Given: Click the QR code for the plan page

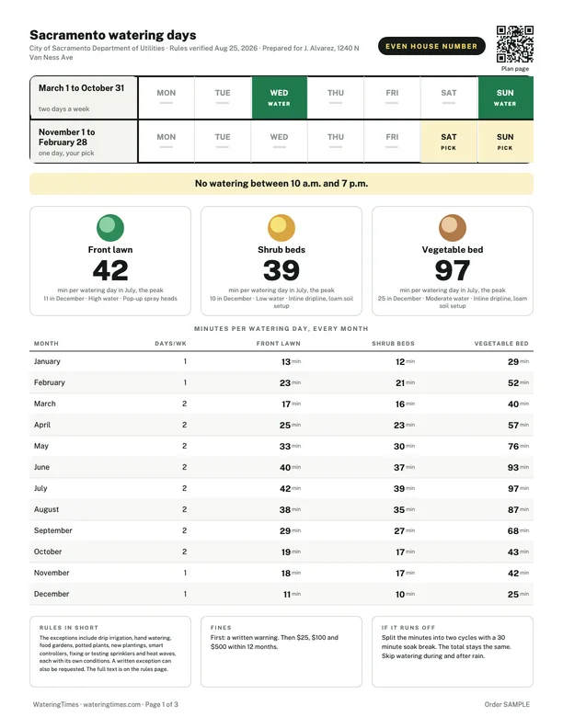Looking at the screenshot, I should point(514,44).
